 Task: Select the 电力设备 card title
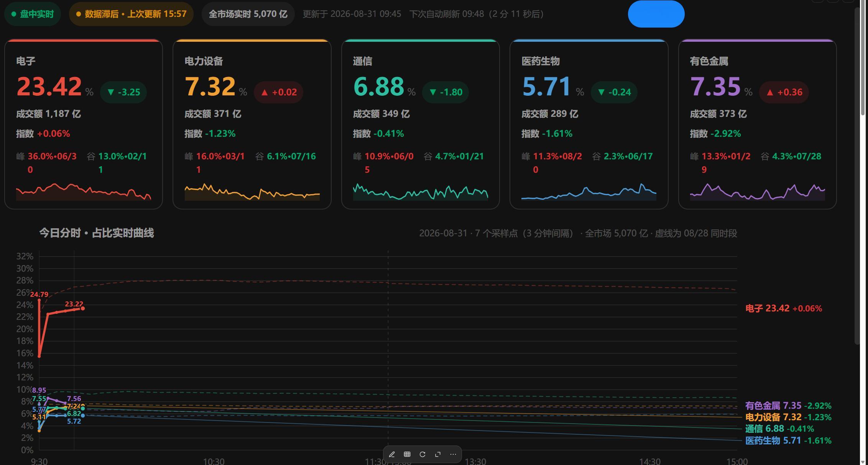click(x=204, y=61)
